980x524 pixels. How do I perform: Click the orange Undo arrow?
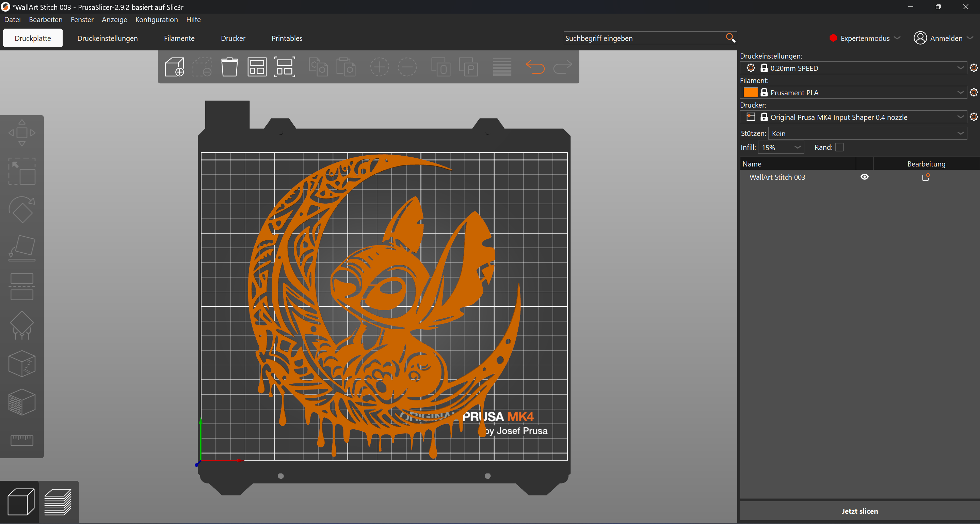[535, 67]
